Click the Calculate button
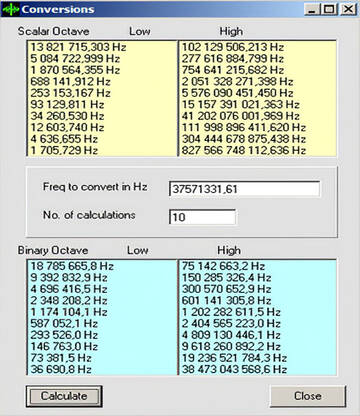Image resolution: width=360 pixels, height=416 pixels. pyautogui.click(x=64, y=396)
